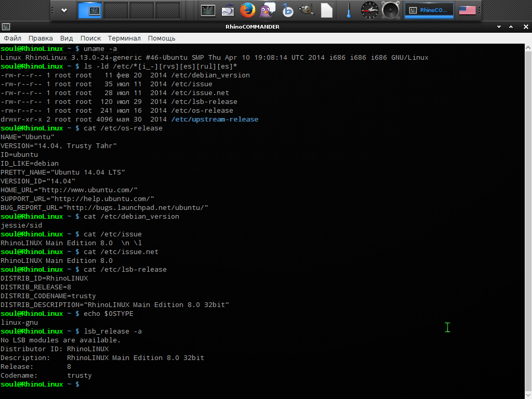532x399 pixels.
Task: Launch Firefox from the panel
Action: pos(248,10)
